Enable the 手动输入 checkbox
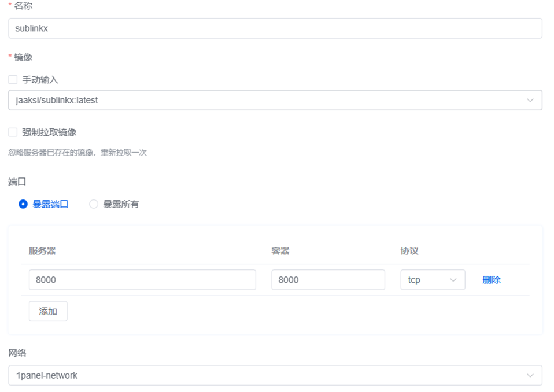 tap(13, 80)
